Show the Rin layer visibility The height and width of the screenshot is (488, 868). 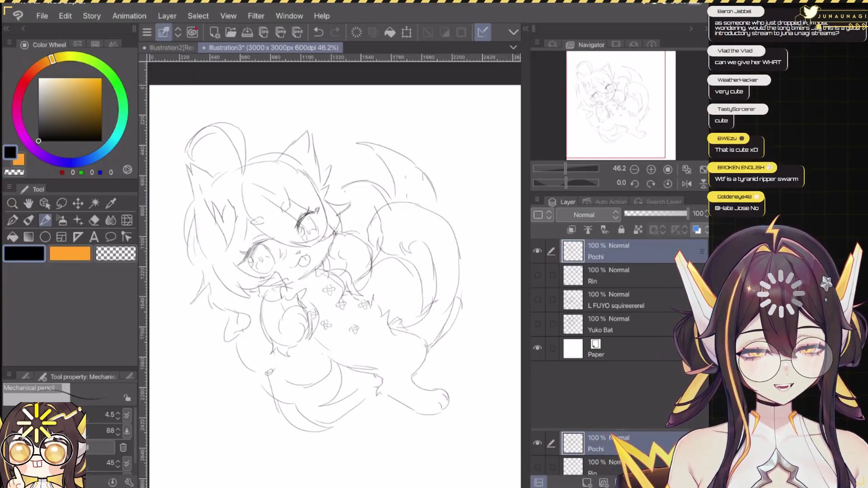(538, 275)
